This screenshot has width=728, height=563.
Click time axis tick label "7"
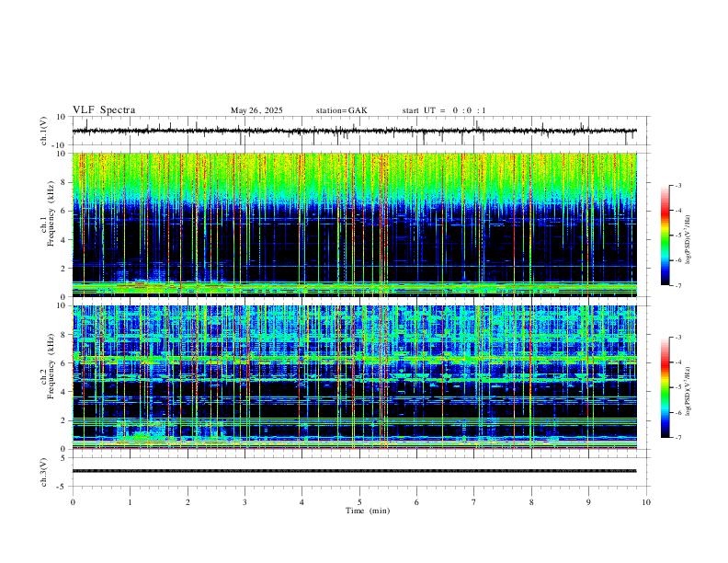coord(474,502)
